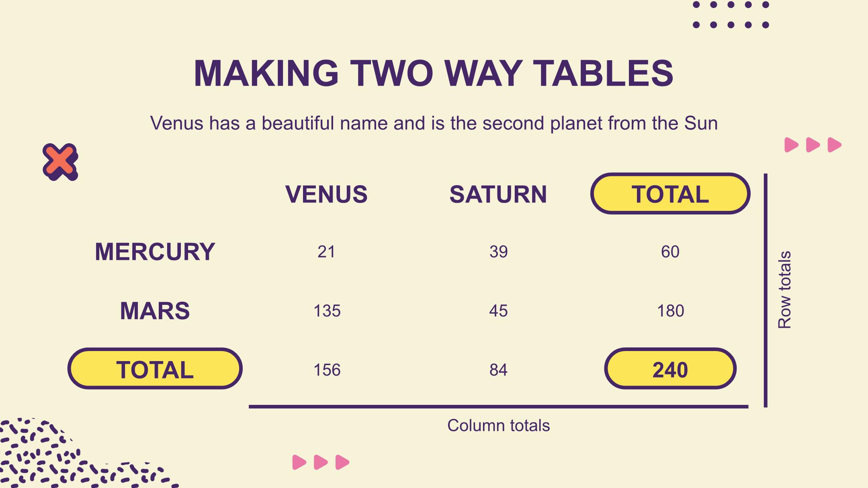Select the yellow TOTAL row label pill
Screen dimensions: 868x488
(x=155, y=369)
